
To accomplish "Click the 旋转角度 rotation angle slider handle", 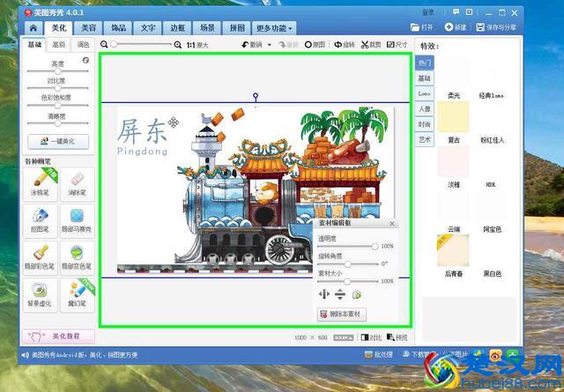I will click(347, 264).
